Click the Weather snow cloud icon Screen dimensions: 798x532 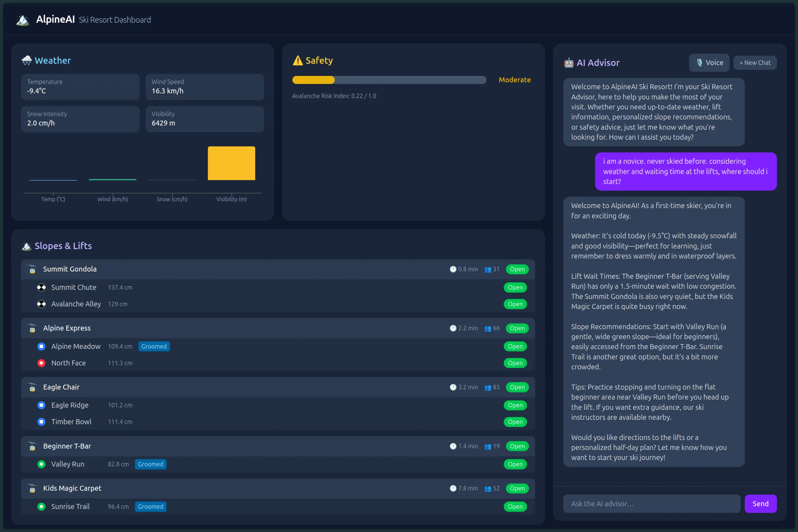[x=27, y=60]
